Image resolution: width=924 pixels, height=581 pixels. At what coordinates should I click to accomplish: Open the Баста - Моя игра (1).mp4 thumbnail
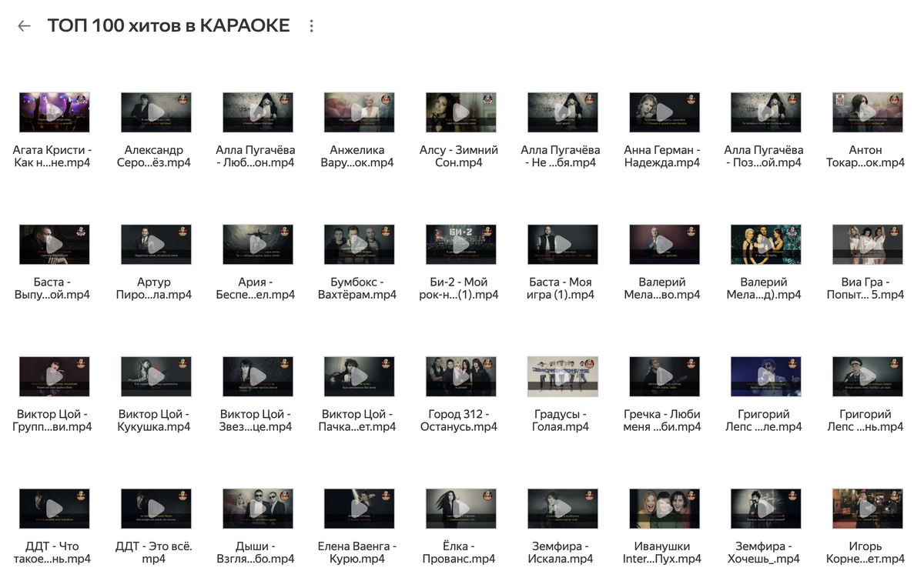click(x=562, y=245)
